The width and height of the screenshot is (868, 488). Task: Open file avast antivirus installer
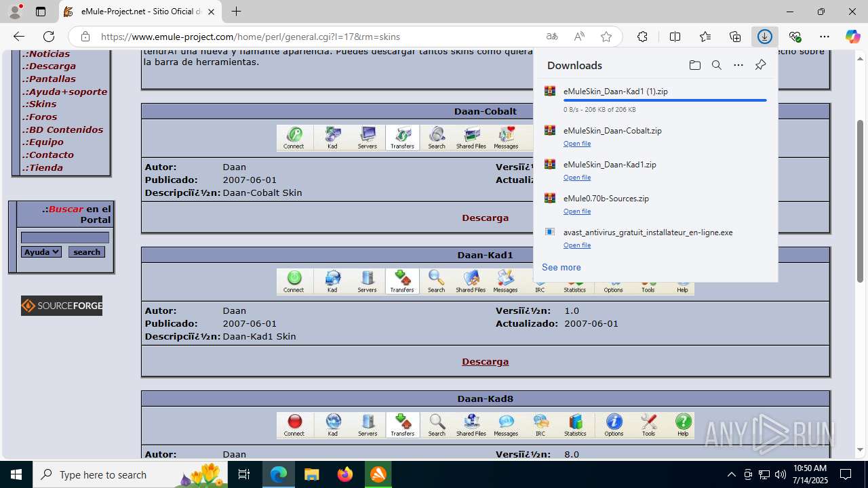click(x=577, y=245)
